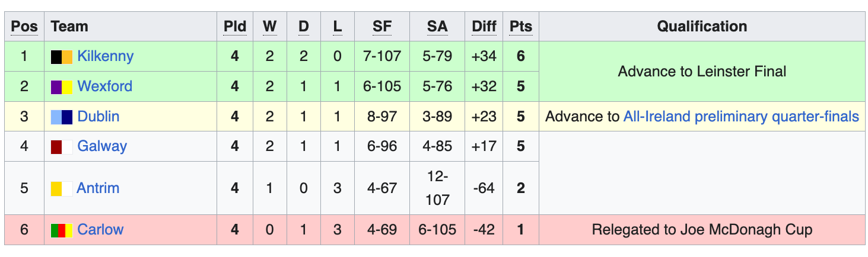Open the Kilkenny team link

(105, 56)
